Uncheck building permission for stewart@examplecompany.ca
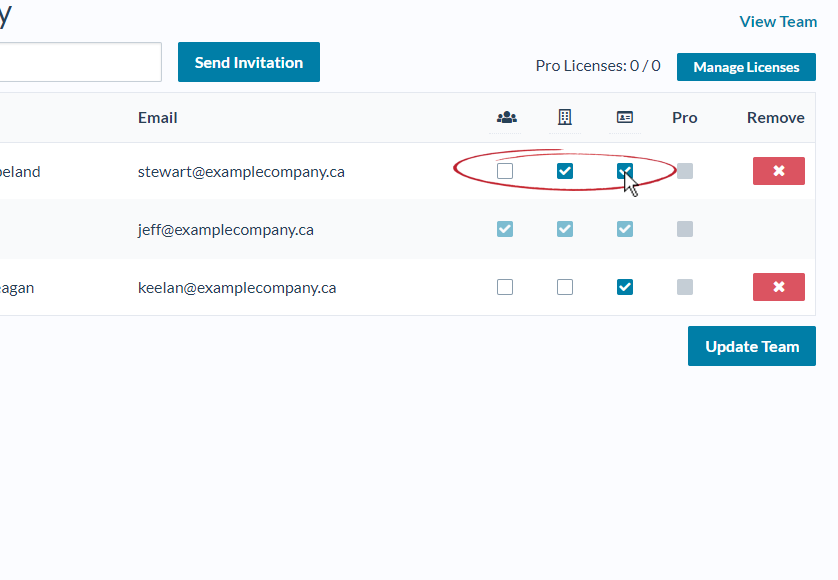 click(x=565, y=171)
